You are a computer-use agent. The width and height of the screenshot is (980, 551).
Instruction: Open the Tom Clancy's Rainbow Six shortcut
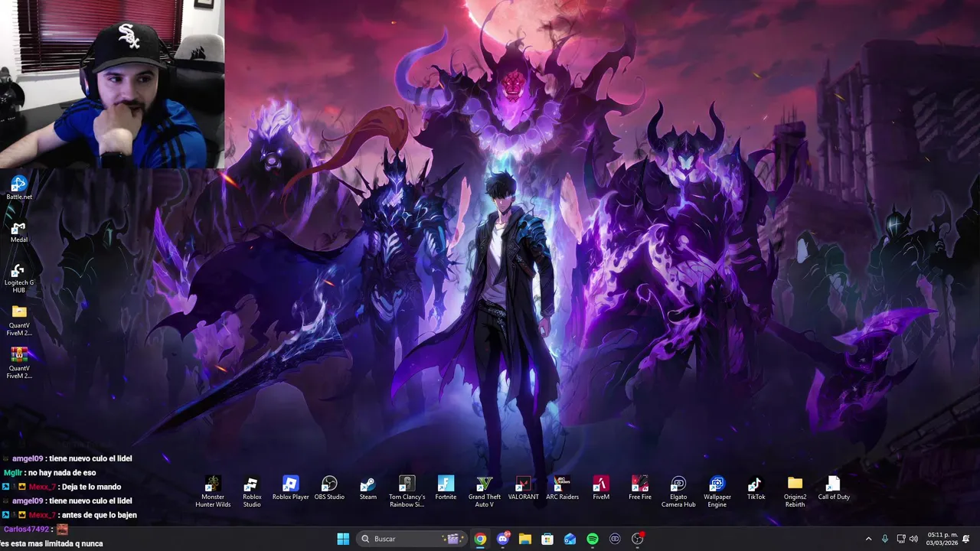(x=407, y=491)
